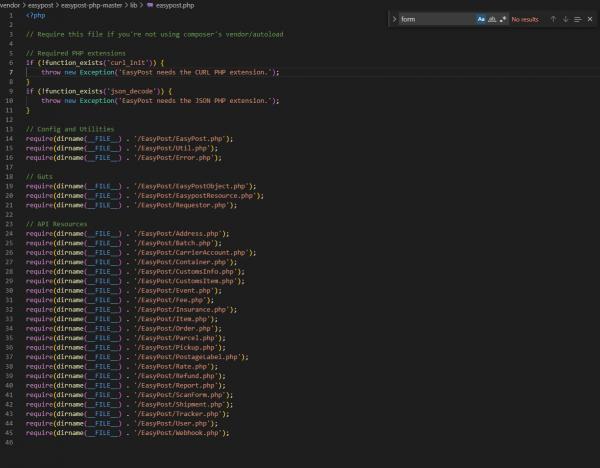Screen dimensions: 600x468
Task: Click '/EasyPost/PostageLabel.php' string
Action: pos(188,357)
